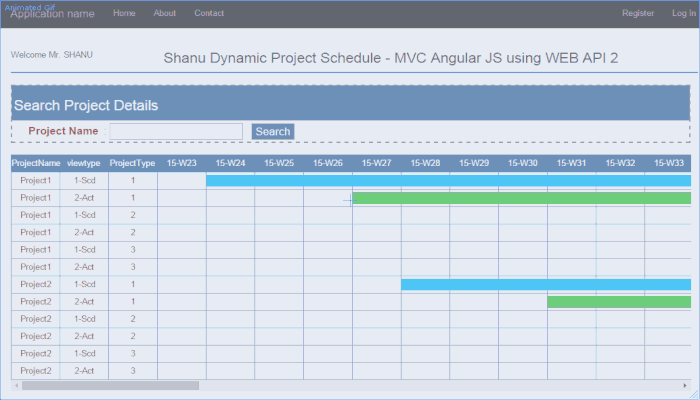Click the ProjectType column header
Image resolution: width=700 pixels, height=400 pixels.
tap(132, 163)
